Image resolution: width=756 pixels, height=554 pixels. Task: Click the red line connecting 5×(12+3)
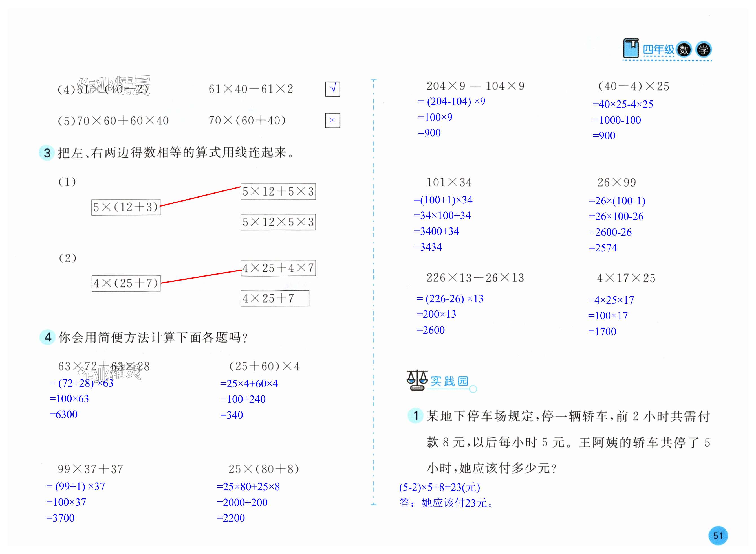pyautogui.click(x=200, y=196)
